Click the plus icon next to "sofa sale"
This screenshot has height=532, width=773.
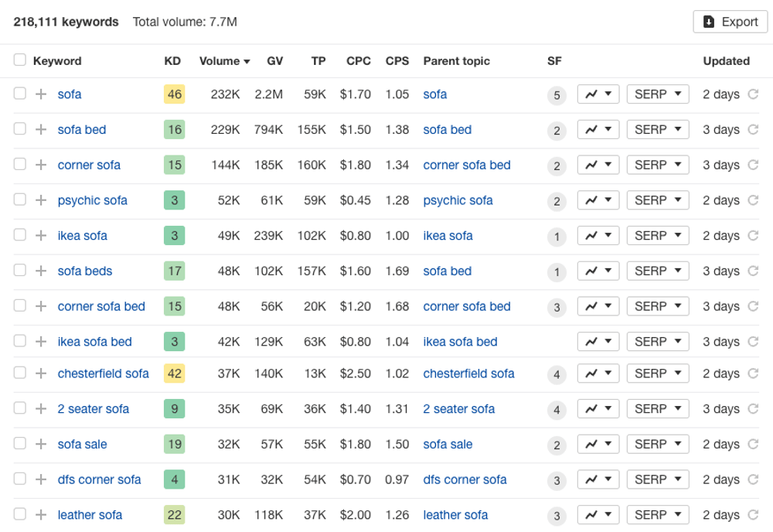pyautogui.click(x=41, y=444)
